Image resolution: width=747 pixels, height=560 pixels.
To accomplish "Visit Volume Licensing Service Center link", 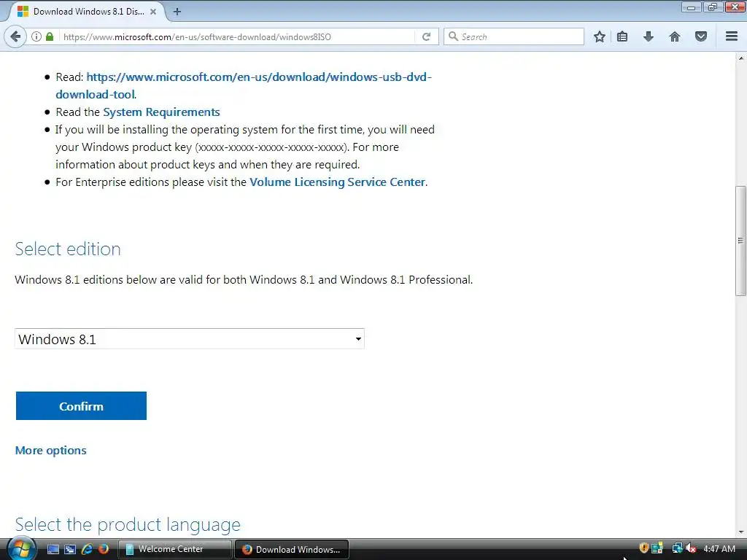I will pyautogui.click(x=337, y=182).
